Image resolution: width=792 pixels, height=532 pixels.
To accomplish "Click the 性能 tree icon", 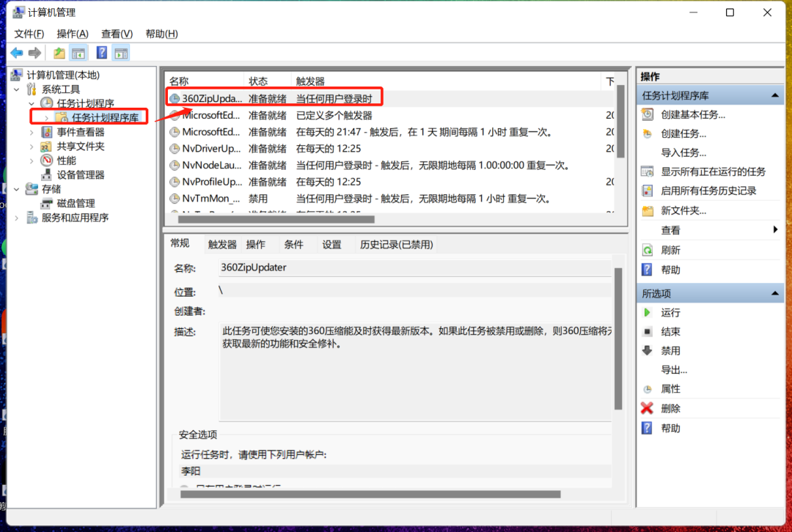I will 47,160.
